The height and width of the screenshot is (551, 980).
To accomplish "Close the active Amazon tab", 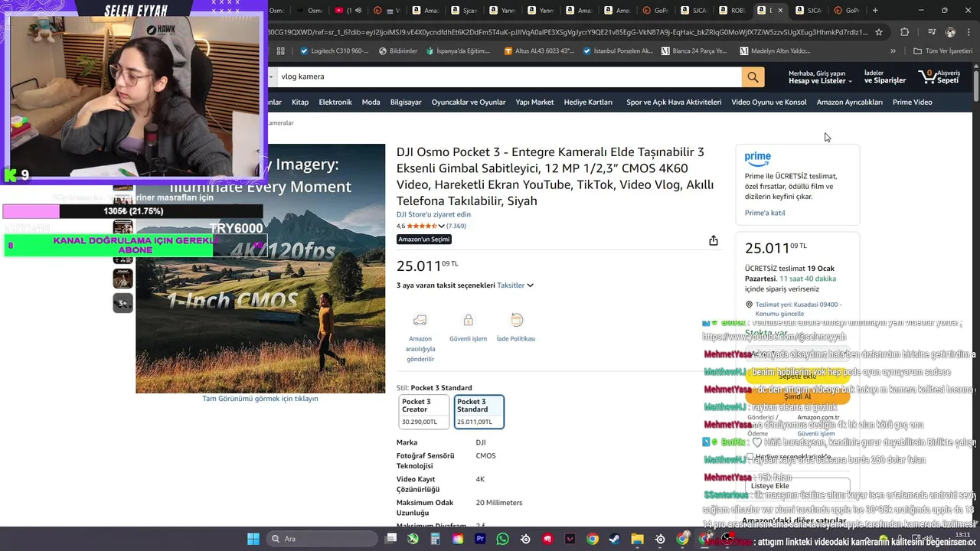I will tap(780, 10).
